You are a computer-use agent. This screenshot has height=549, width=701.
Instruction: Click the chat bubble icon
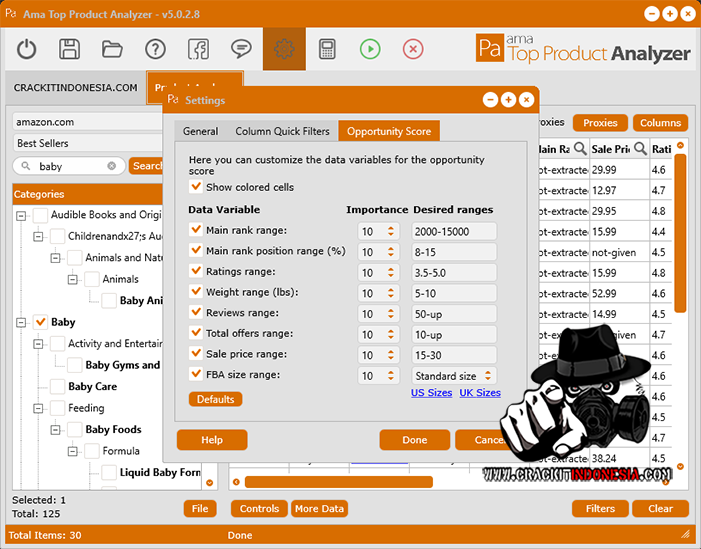pos(241,49)
